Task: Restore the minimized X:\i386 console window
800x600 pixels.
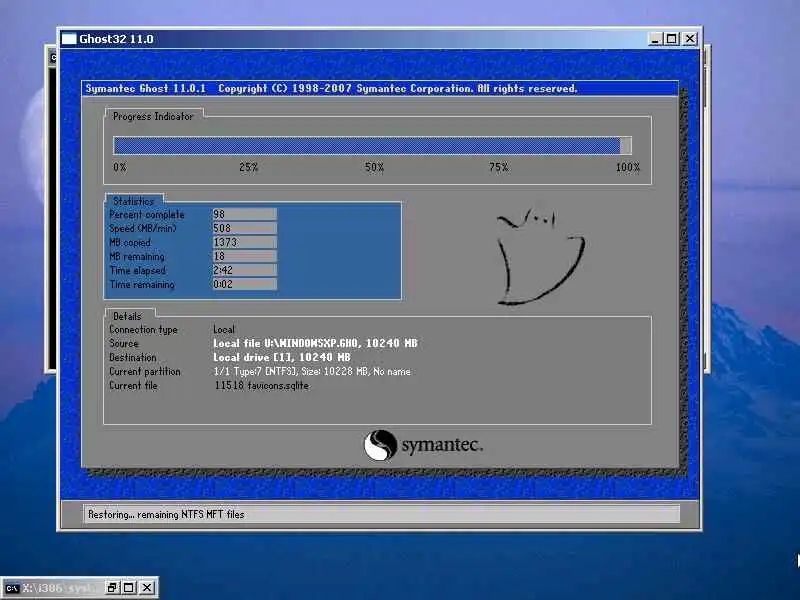Action: [112, 588]
